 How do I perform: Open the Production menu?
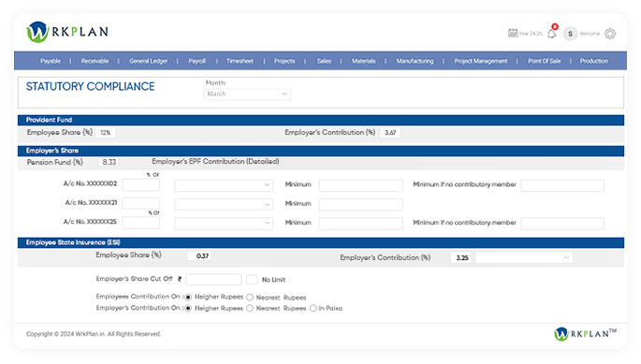tap(594, 61)
